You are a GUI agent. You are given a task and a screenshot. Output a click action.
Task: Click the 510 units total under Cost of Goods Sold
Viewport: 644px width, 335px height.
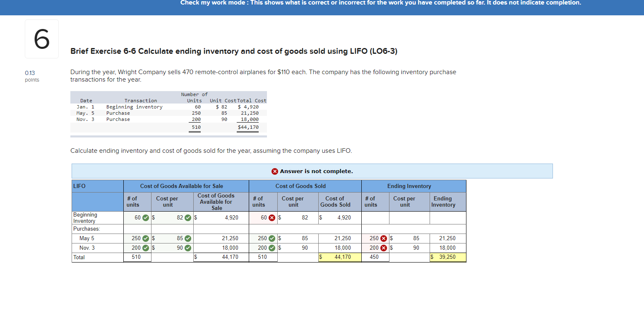(263, 257)
